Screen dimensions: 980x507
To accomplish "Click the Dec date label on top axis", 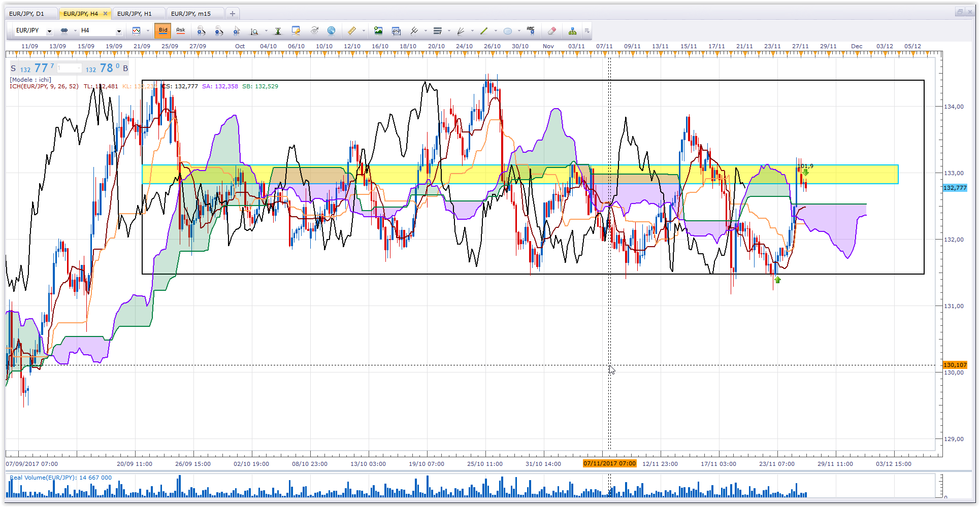I will point(857,46).
